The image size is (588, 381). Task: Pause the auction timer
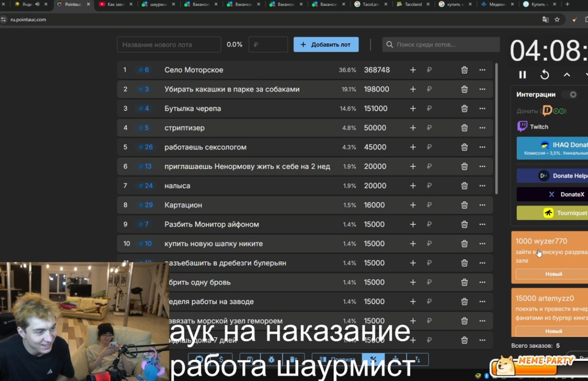522,75
